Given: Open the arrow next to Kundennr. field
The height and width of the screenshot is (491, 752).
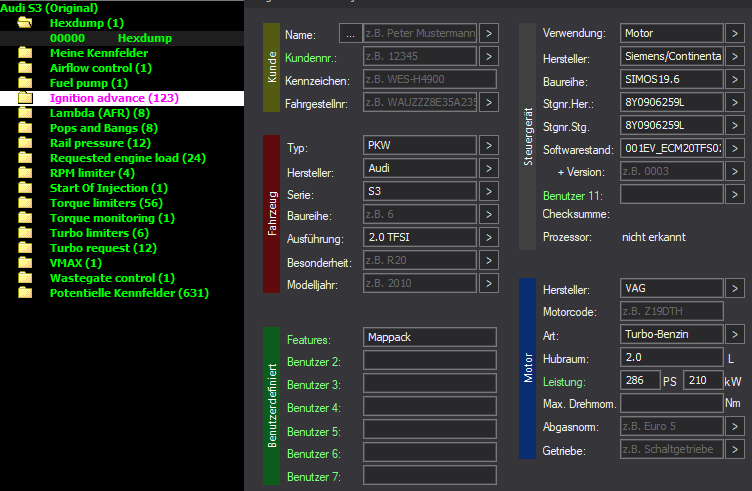Looking at the screenshot, I should (x=488, y=56).
